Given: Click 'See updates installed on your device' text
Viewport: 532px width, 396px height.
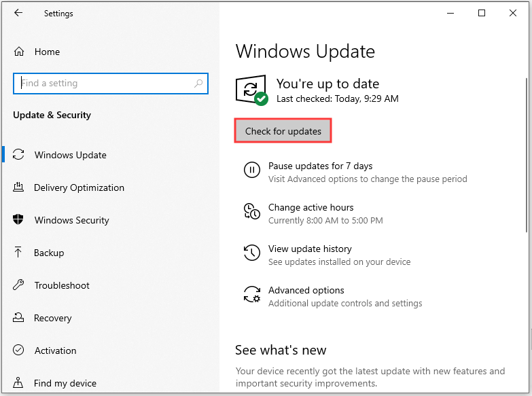Looking at the screenshot, I should [x=339, y=262].
